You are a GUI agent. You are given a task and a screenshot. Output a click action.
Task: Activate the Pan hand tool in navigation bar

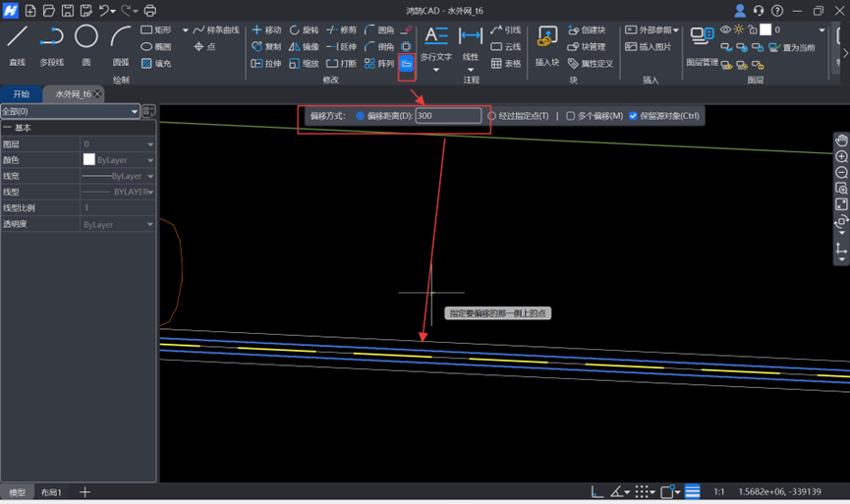point(841,140)
